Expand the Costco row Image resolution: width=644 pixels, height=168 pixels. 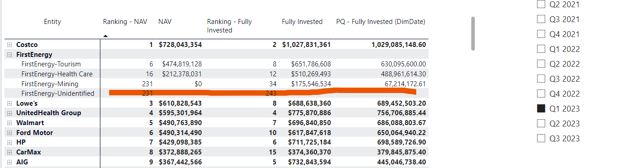click(9, 45)
